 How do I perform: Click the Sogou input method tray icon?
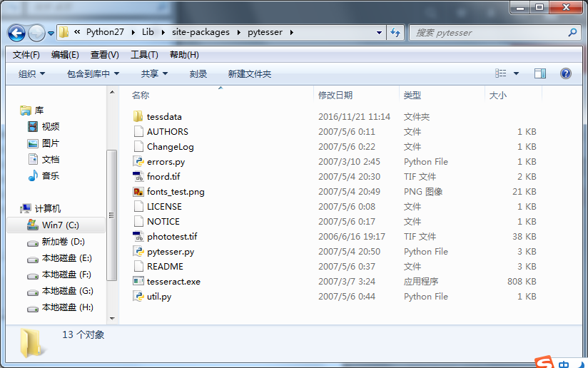[544, 362]
